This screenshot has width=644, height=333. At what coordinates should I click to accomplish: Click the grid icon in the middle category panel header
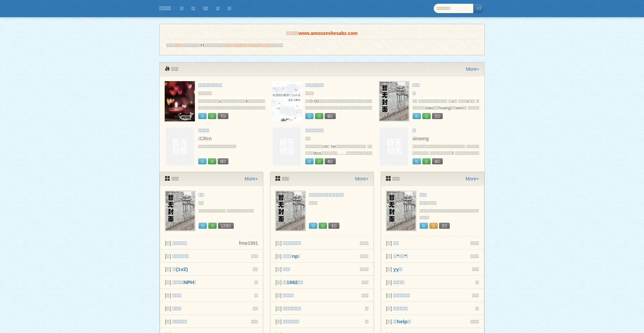click(278, 178)
